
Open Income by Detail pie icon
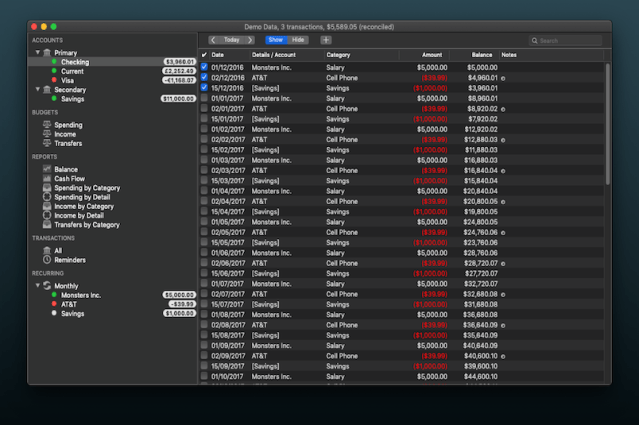(47, 215)
